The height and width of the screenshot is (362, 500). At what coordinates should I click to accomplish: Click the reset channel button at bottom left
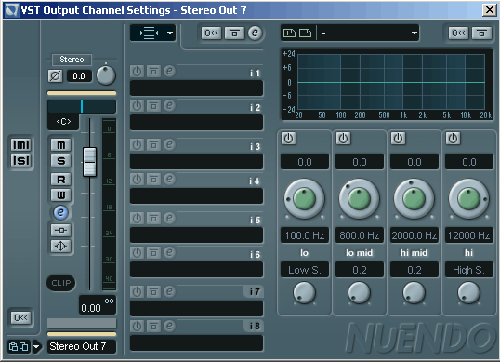21,318
